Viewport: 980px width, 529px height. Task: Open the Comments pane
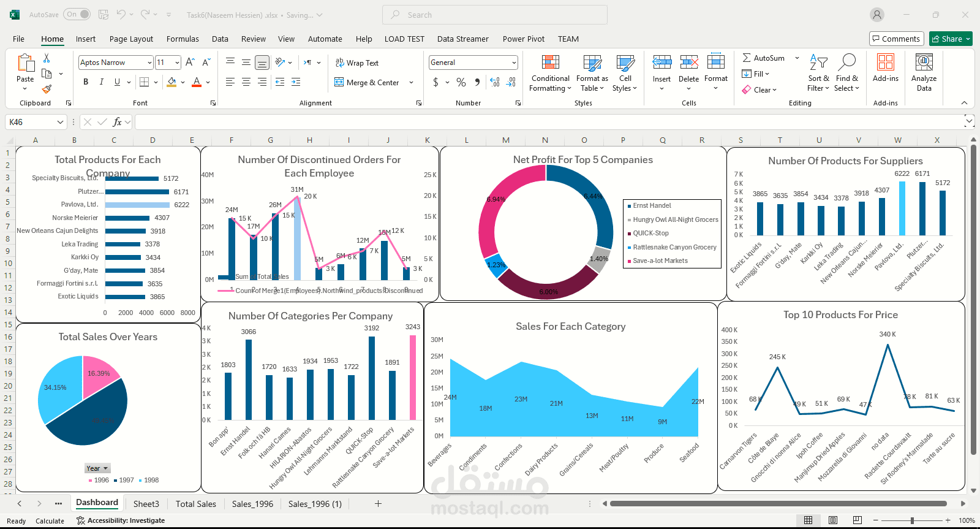click(x=897, y=39)
